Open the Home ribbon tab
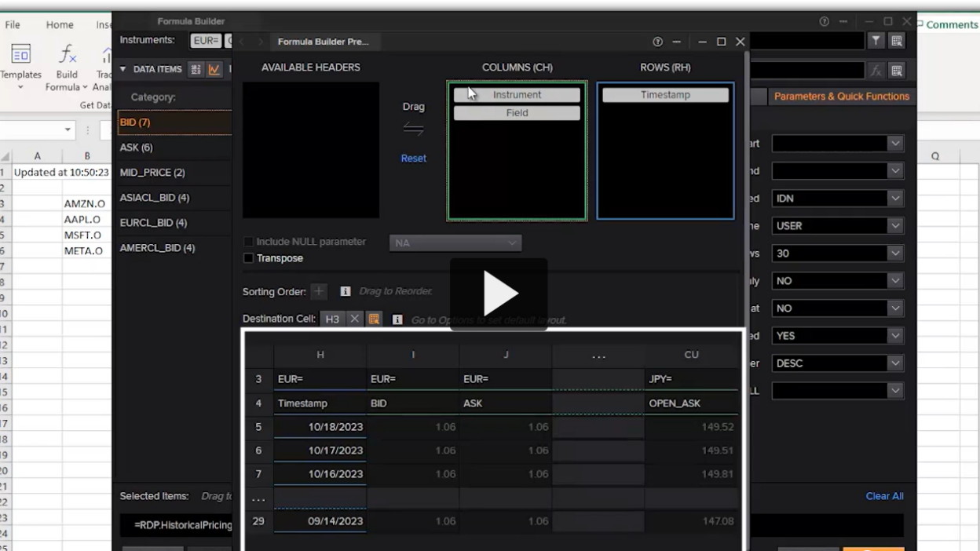980x551 pixels. tap(60, 25)
